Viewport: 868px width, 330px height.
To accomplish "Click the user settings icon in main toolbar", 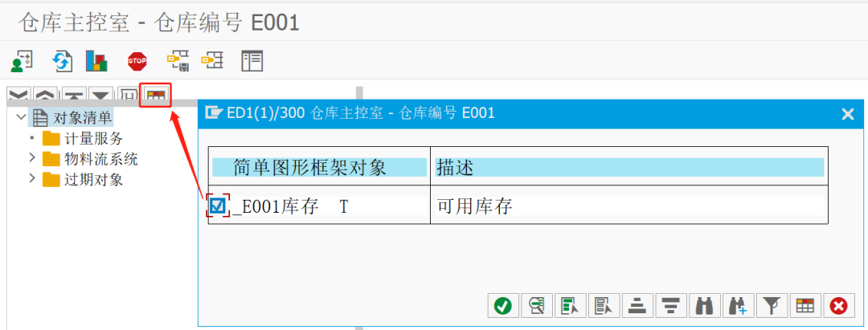I will (23, 61).
